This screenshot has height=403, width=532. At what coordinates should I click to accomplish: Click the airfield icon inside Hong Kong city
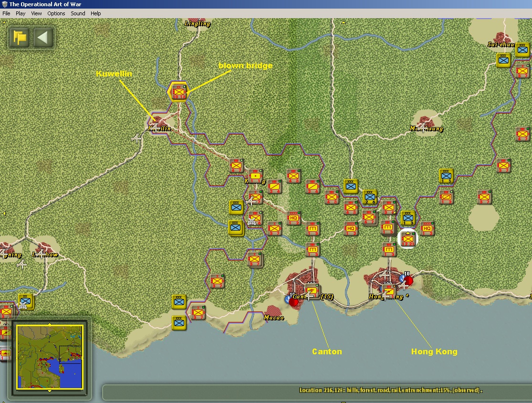[384, 274]
